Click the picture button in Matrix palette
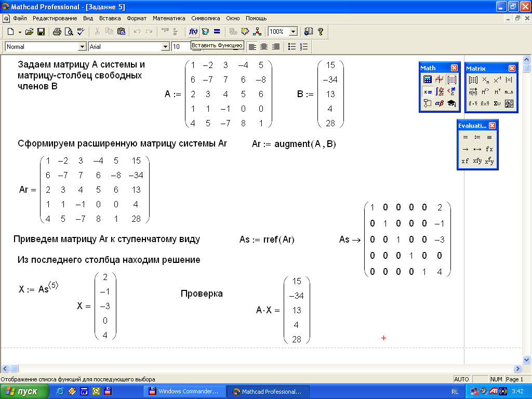This screenshot has height=399, width=532. pos(509,104)
